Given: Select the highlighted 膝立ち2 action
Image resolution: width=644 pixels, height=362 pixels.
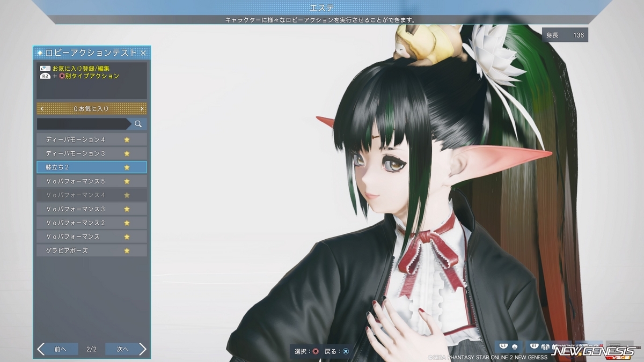Looking at the screenshot, I should [x=91, y=167].
